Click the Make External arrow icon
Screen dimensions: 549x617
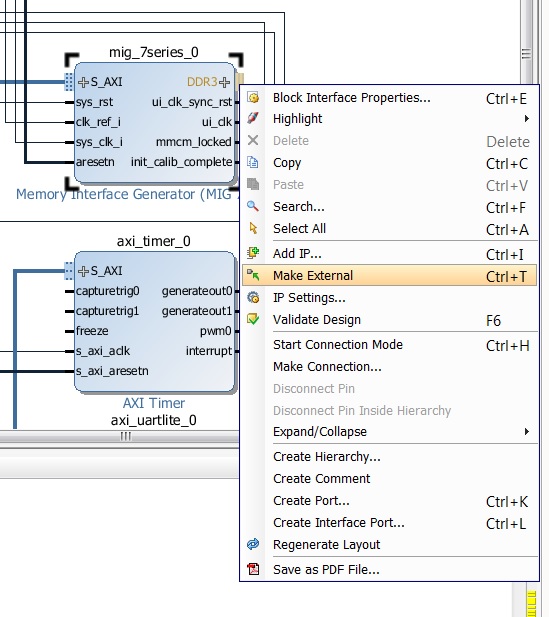pyautogui.click(x=253, y=275)
